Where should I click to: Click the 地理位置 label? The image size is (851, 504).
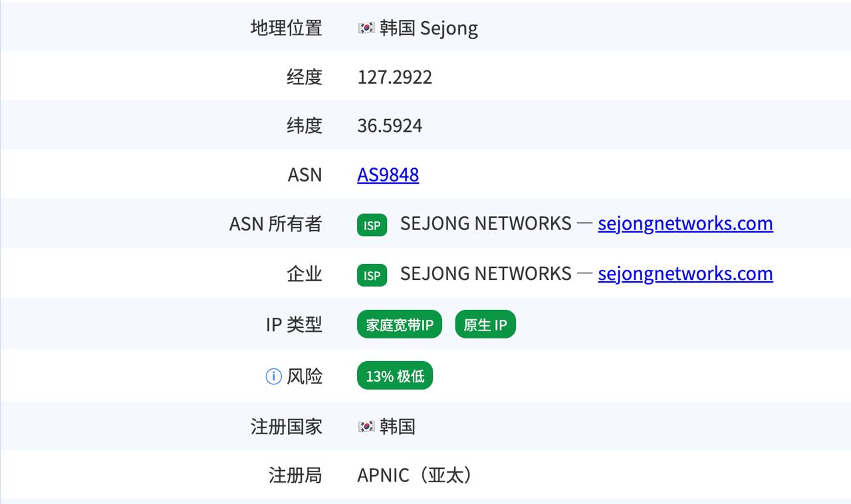coord(287,28)
